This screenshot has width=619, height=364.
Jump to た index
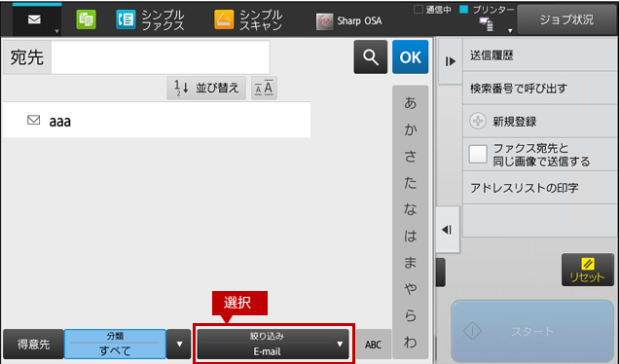(410, 183)
